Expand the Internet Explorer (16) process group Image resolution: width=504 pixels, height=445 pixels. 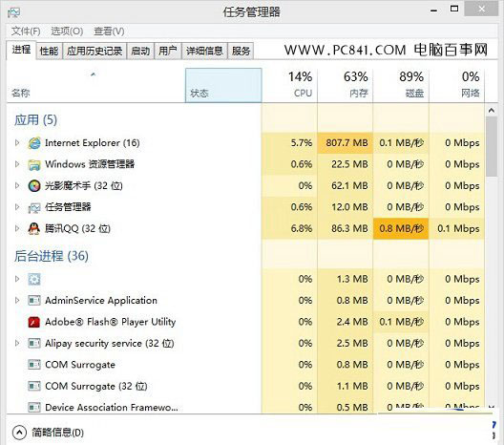coord(17,142)
